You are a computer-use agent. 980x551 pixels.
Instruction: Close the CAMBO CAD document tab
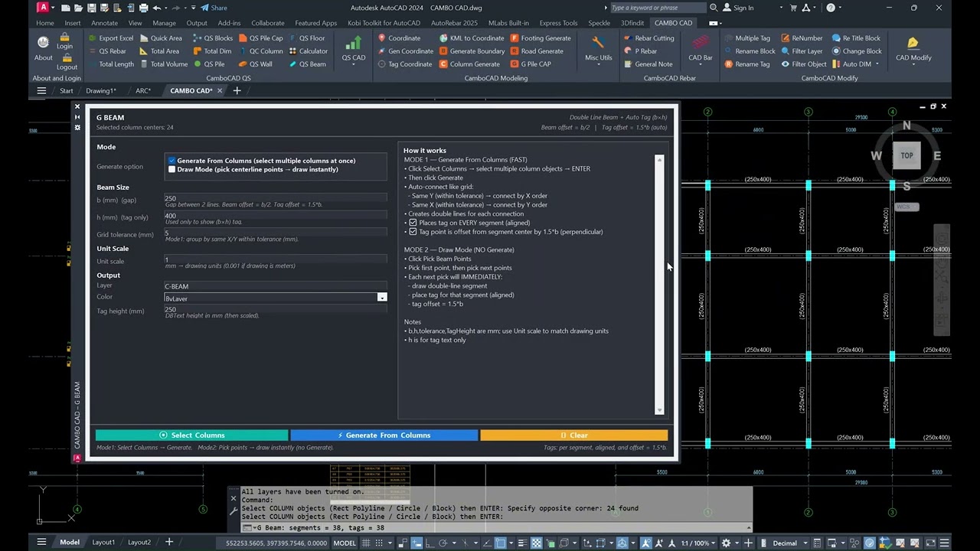point(220,90)
